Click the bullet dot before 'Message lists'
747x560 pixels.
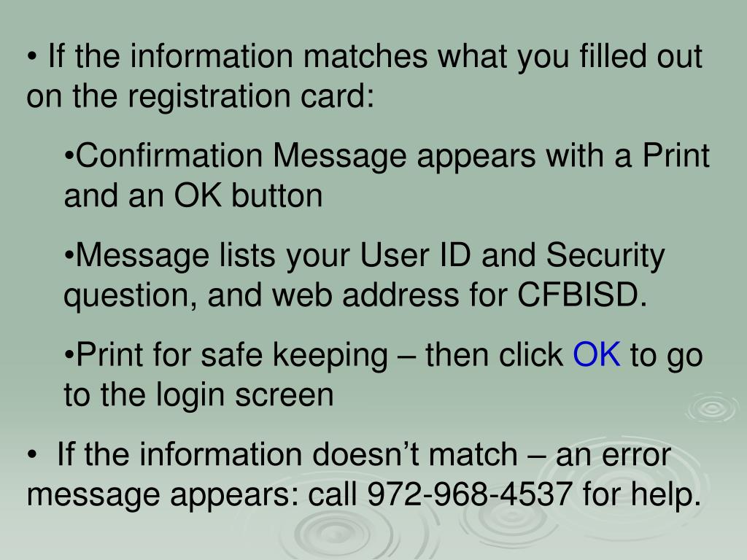[x=69, y=257]
